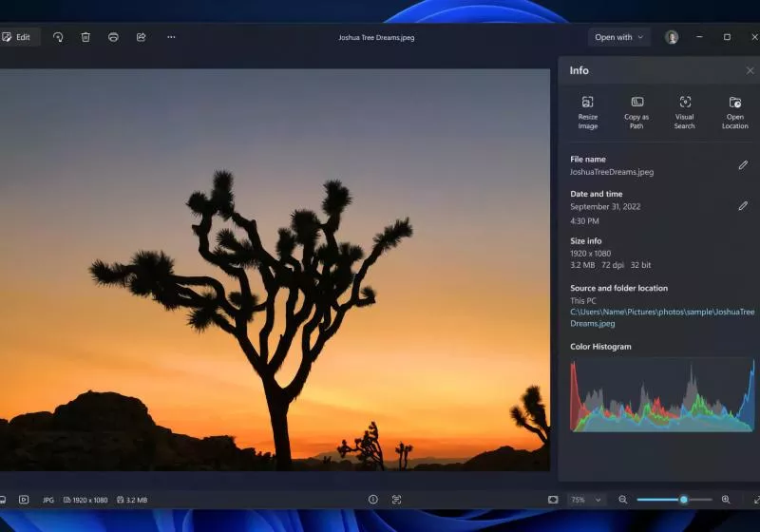Click the 3.2 MB file size in status bar
Screen dimensions: 760x532
pos(132,500)
